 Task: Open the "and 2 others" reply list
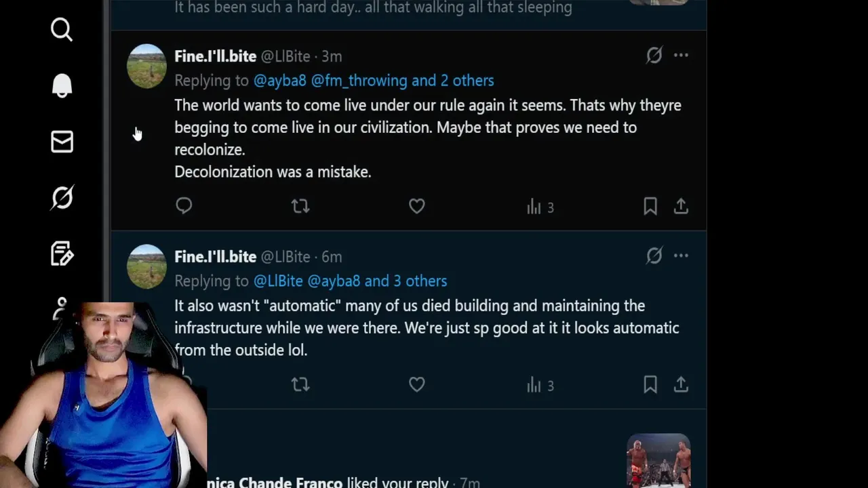pos(452,81)
